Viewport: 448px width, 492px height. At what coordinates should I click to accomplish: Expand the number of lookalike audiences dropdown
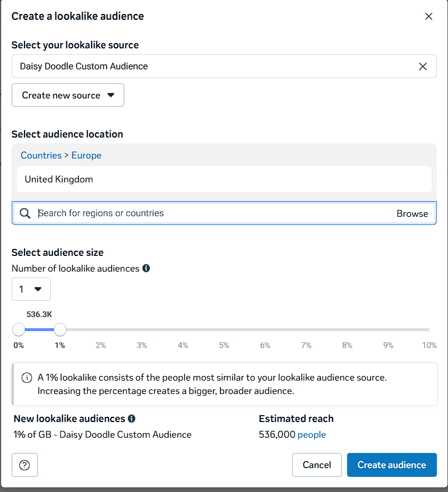coord(31,289)
